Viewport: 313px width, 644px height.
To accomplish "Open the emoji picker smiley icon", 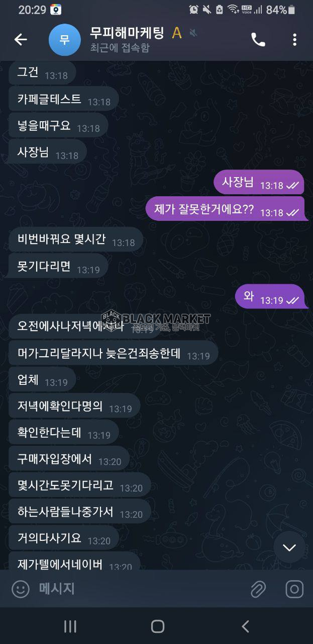I will pos(21,589).
